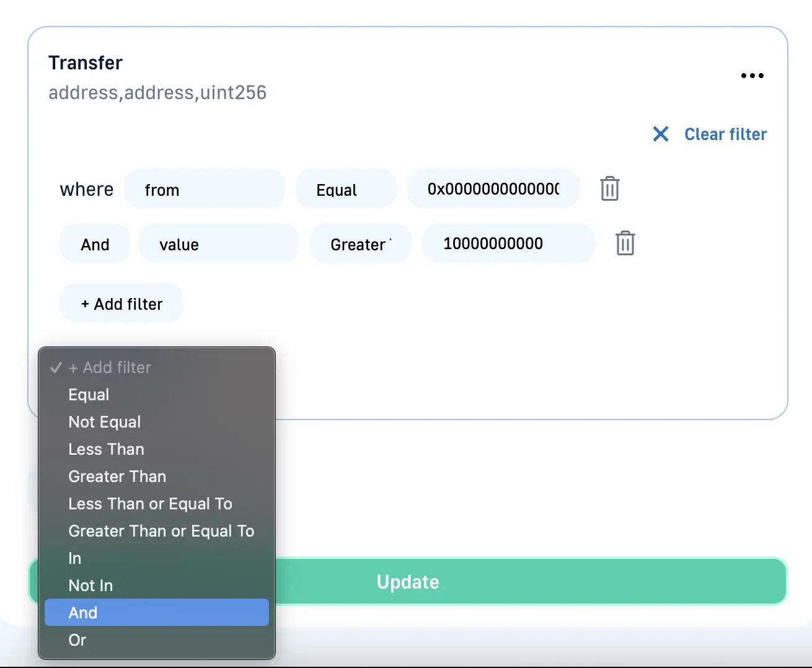812x668 pixels.
Task: Open the Equal operator dropdown
Action: [345, 190]
